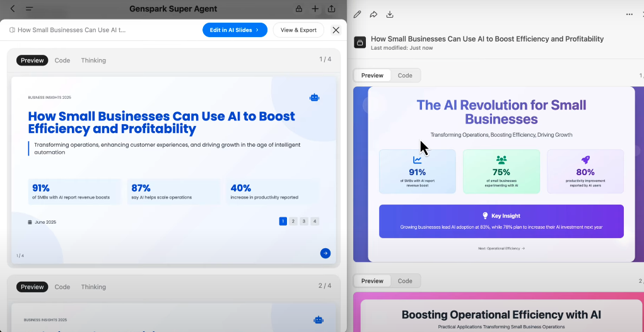Click the robot icon on slide 1
The image size is (644, 332).
314,97
